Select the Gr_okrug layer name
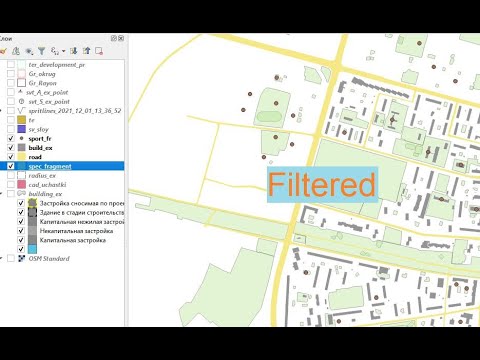This screenshot has height=360, width=480. 42,74
